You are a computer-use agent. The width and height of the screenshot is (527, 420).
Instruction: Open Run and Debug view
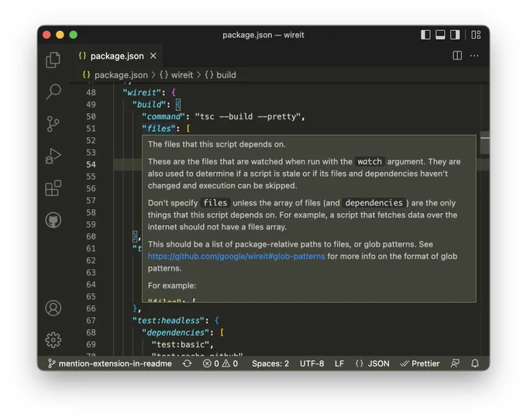[x=53, y=156]
